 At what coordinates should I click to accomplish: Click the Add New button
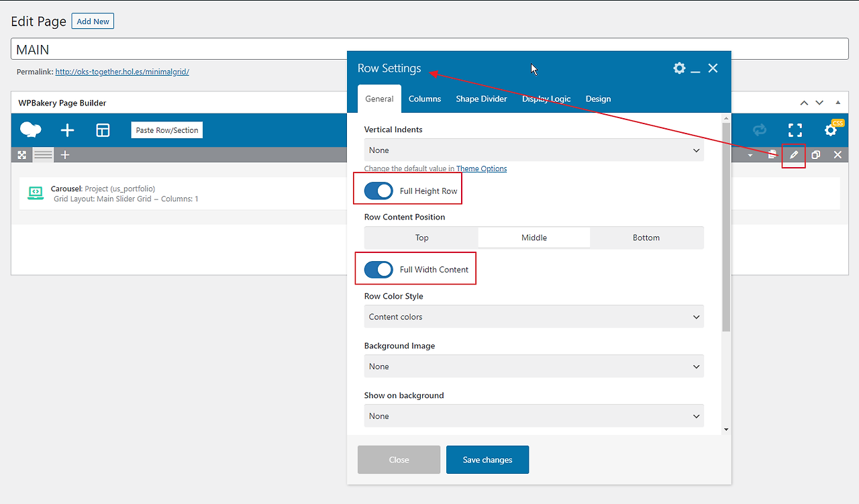coord(93,21)
